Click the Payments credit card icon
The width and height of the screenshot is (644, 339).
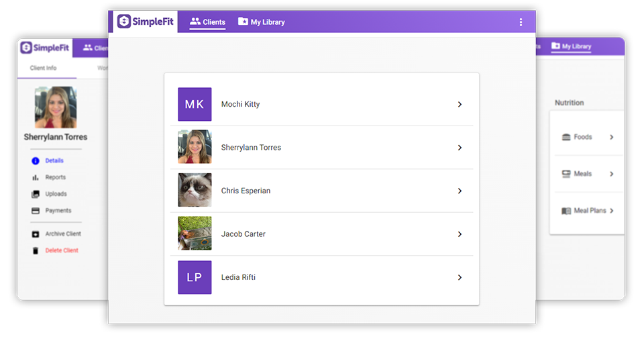[36, 211]
